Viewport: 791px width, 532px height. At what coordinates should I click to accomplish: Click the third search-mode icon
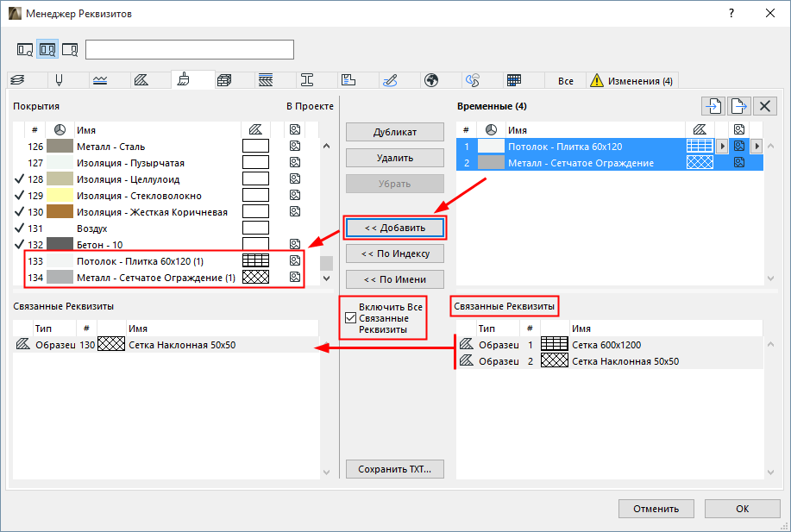[x=70, y=49]
